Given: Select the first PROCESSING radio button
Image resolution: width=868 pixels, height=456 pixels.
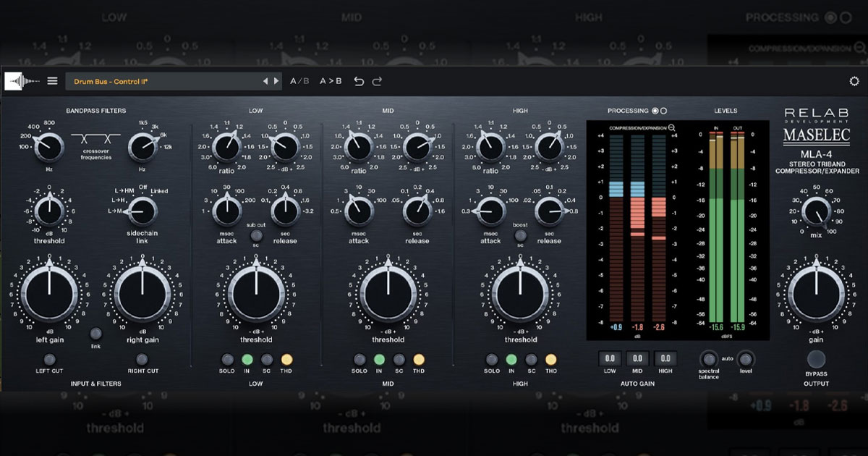Looking at the screenshot, I should pos(655,111).
